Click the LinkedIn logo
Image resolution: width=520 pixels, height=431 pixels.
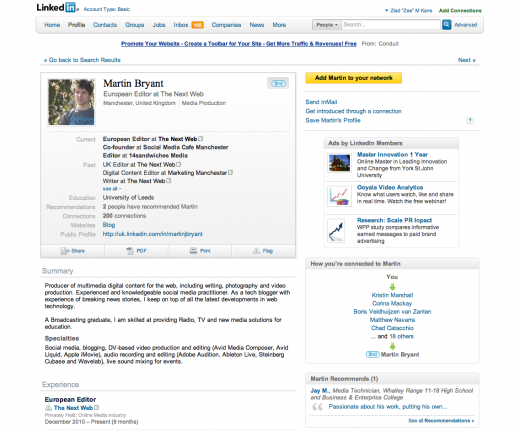(x=57, y=8)
